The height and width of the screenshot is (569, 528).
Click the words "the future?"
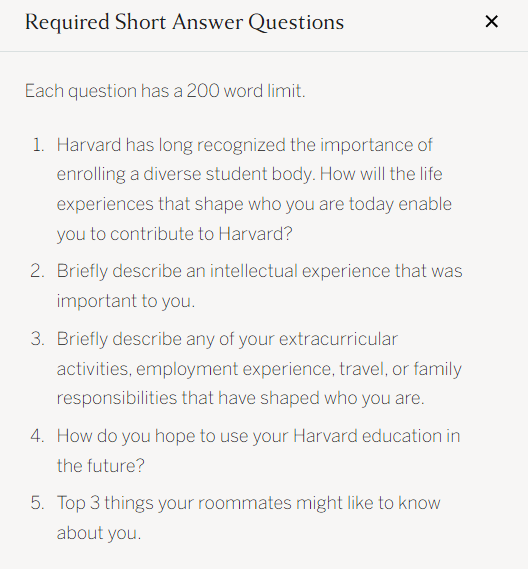click(x=101, y=466)
